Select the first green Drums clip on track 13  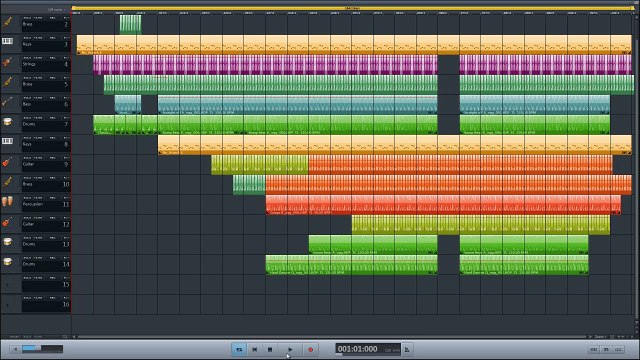373,244
